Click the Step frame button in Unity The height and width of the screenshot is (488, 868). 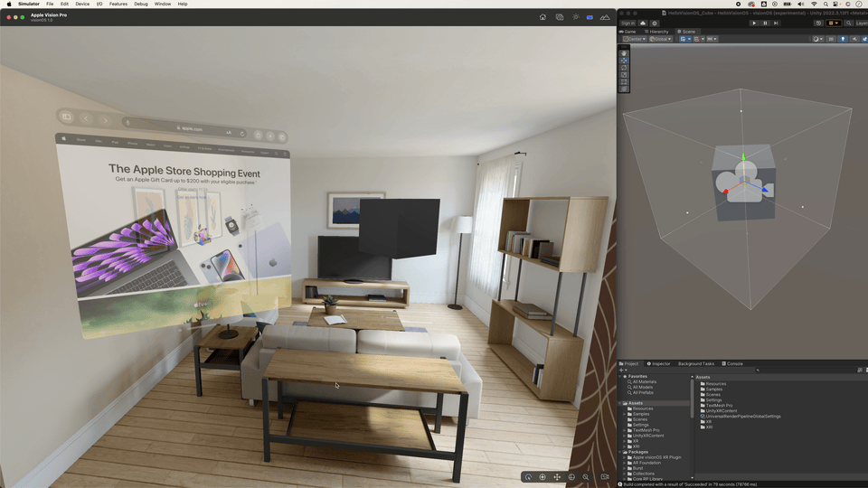click(x=776, y=23)
